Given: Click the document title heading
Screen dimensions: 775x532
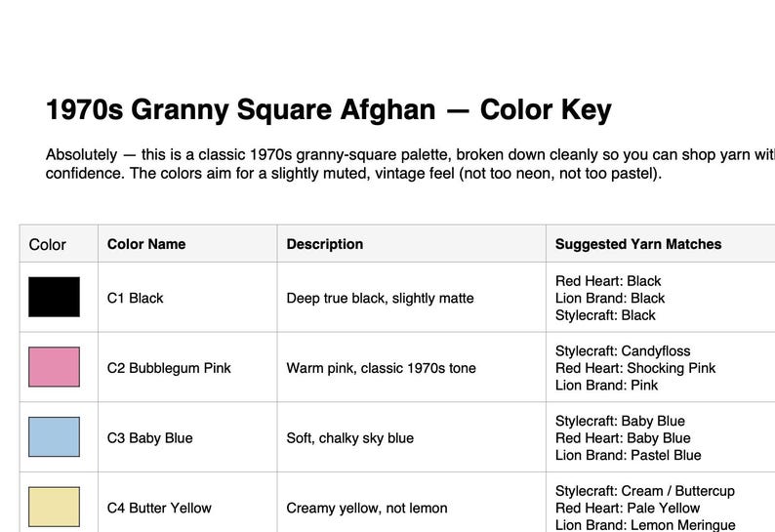Looking at the screenshot, I should pyautogui.click(x=329, y=109).
